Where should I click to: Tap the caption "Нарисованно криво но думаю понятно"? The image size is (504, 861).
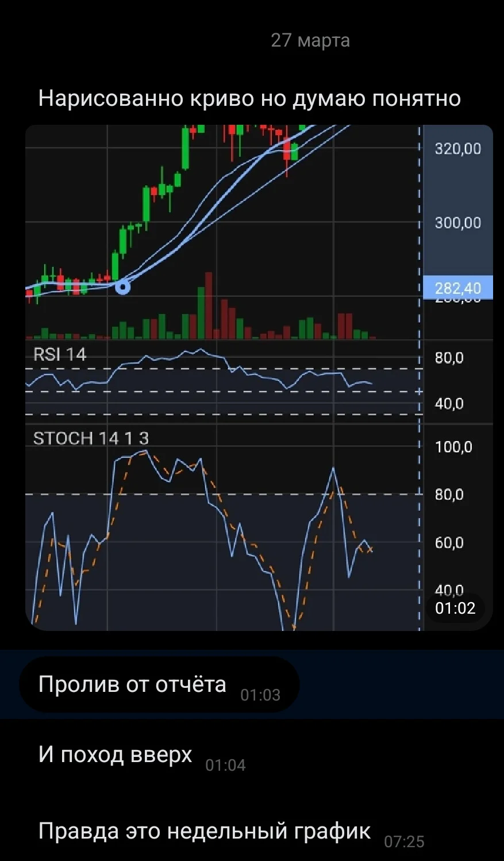pyautogui.click(x=249, y=98)
